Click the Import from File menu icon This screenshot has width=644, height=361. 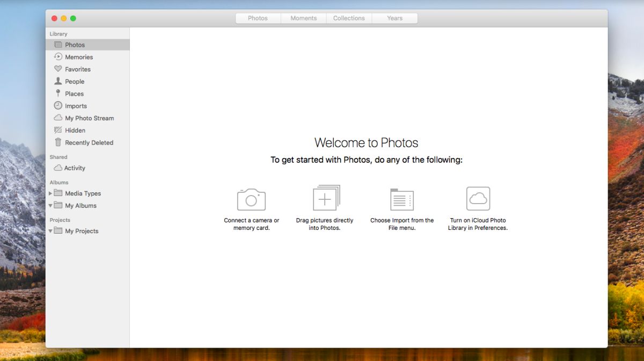(402, 199)
